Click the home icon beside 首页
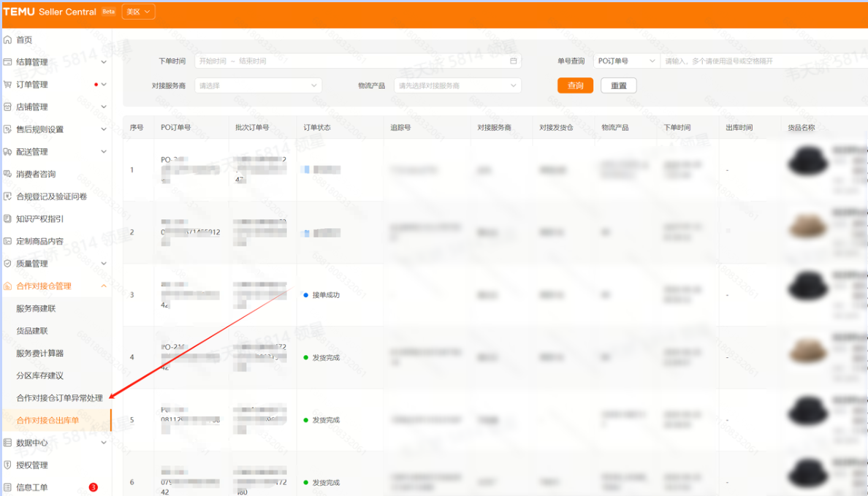This screenshot has width=868, height=496. pyautogui.click(x=8, y=40)
